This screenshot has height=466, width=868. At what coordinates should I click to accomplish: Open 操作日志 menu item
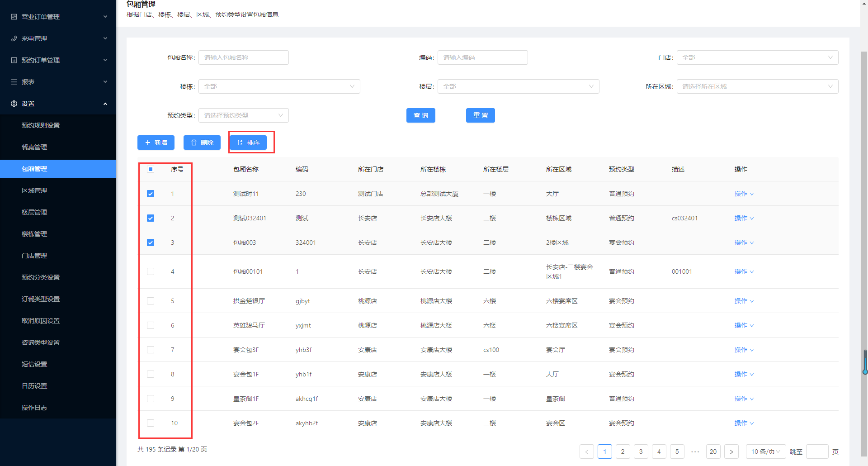(58, 408)
